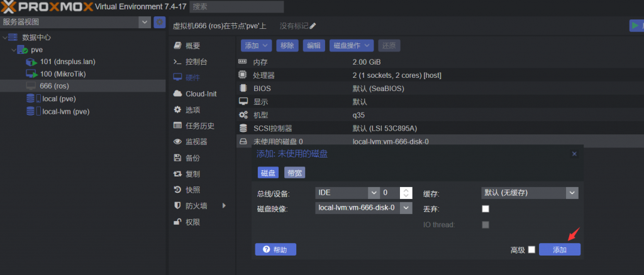Click the Remove (移除) button
Image resolution: width=644 pixels, height=275 pixels.
pyautogui.click(x=287, y=45)
